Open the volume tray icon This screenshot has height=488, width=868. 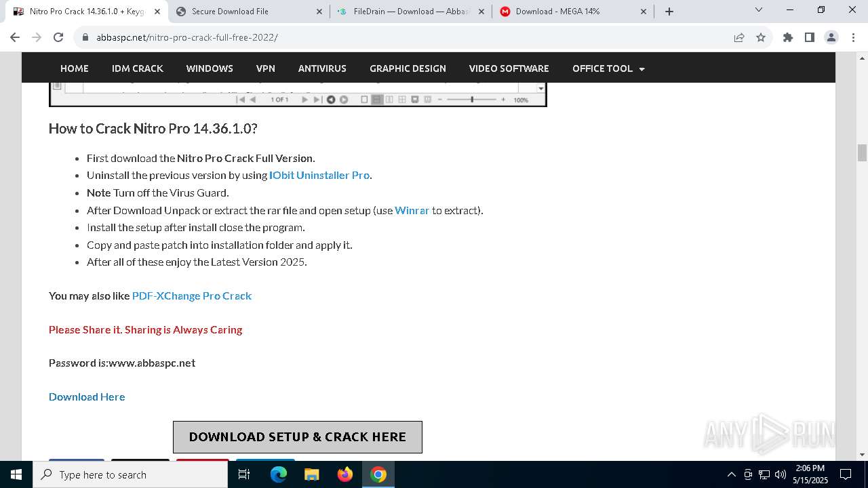[x=781, y=474]
